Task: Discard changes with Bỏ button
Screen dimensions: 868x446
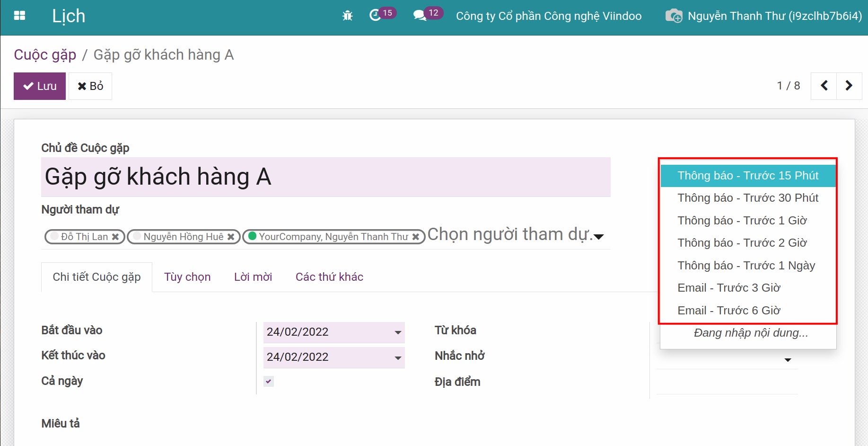Action: pos(90,86)
